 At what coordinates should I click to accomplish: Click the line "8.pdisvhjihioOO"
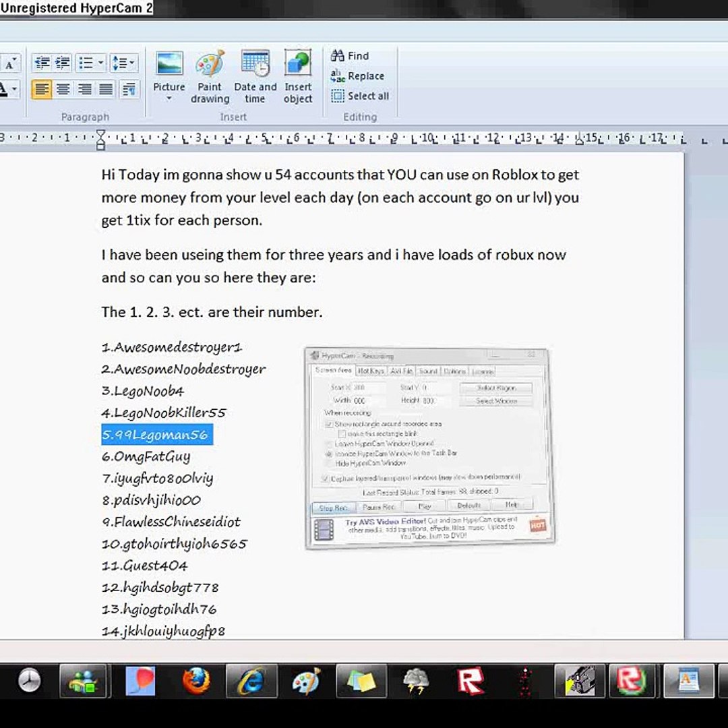151,500
